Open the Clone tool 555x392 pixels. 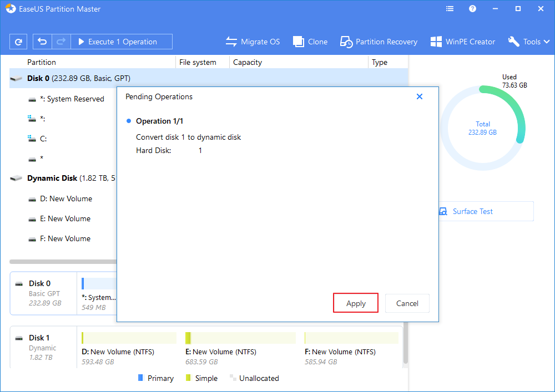tap(310, 42)
